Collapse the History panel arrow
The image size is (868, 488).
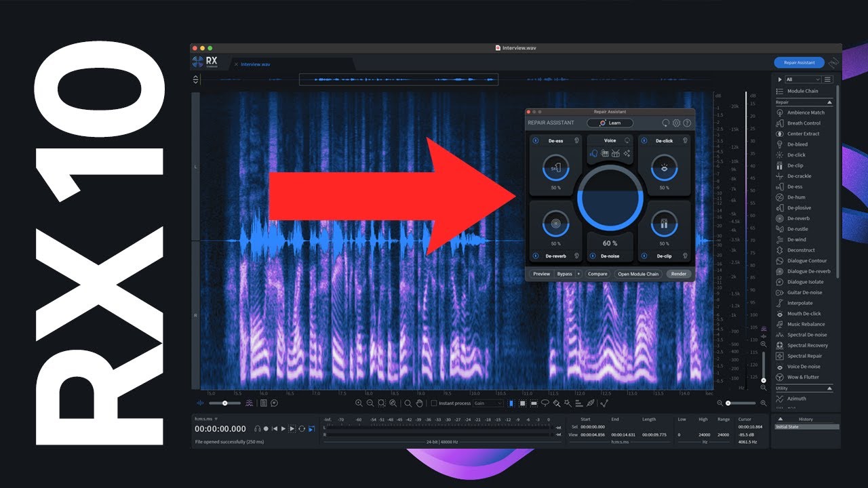click(780, 419)
